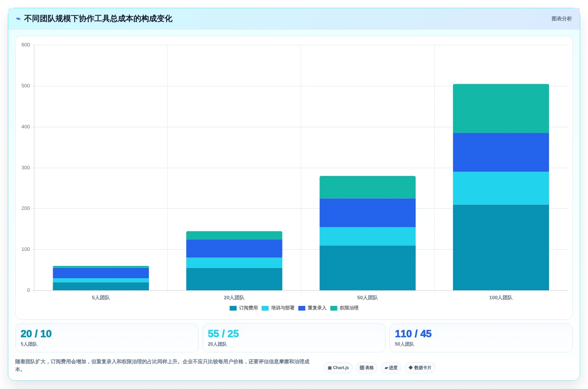Click the 订阅费用 segment of the 5人团队 bar
Image resolution: width=588 pixels, height=389 pixels.
pos(101,286)
